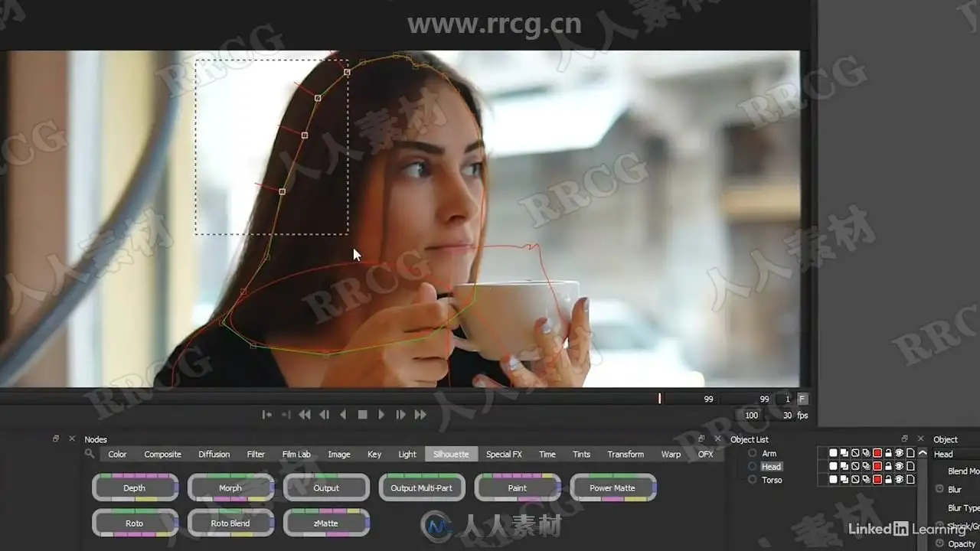Click the Paint node button
Image resolution: width=980 pixels, height=551 pixels.
pos(518,488)
